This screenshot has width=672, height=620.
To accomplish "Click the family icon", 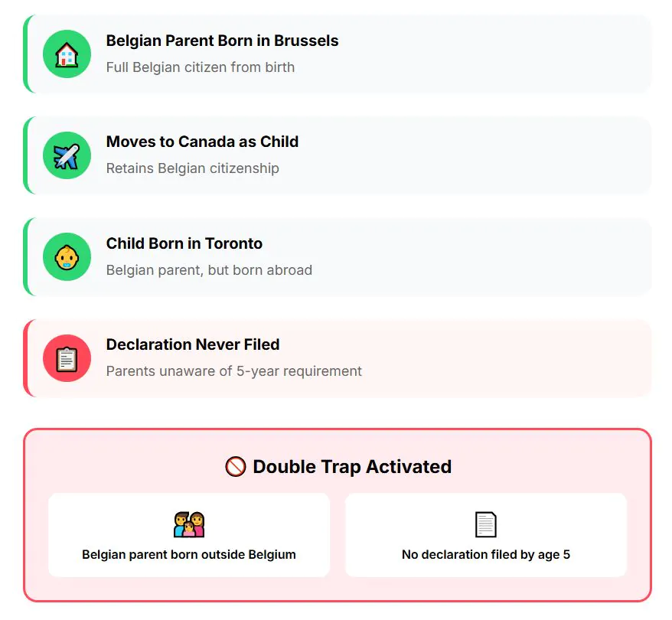I will pyautogui.click(x=189, y=524).
